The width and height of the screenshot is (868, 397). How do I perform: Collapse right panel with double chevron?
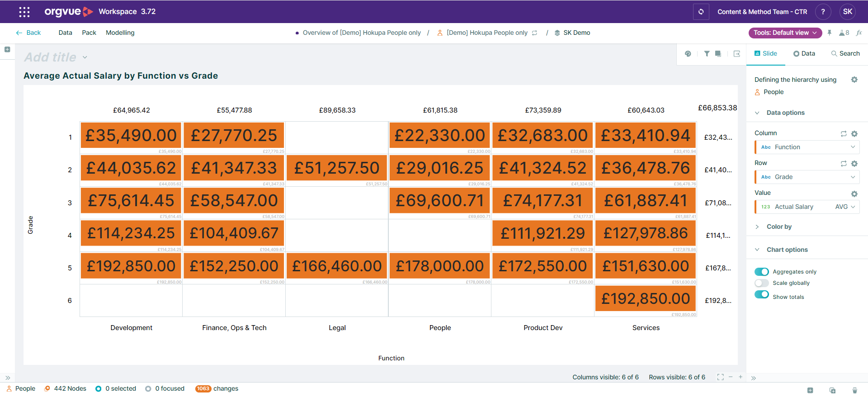click(754, 378)
